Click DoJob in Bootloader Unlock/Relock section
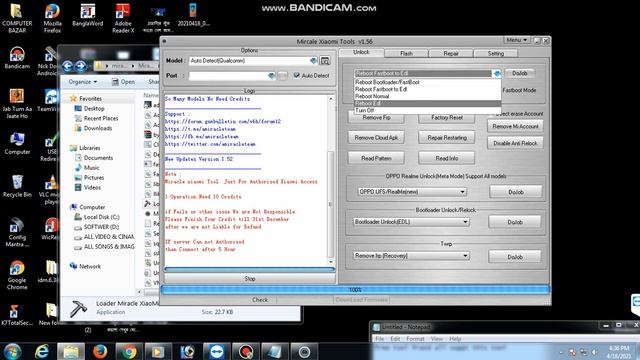The width and height of the screenshot is (640, 360). pyautogui.click(x=515, y=222)
